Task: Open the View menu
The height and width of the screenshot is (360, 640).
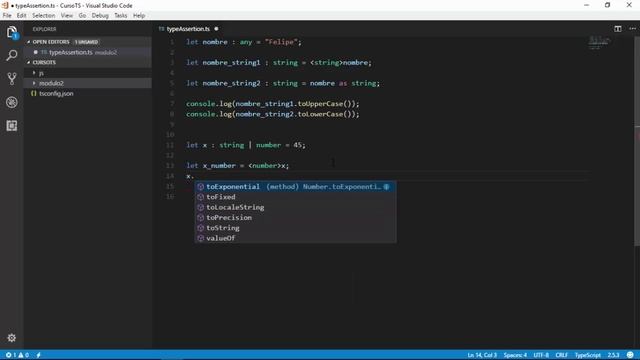Action: click(x=67, y=16)
